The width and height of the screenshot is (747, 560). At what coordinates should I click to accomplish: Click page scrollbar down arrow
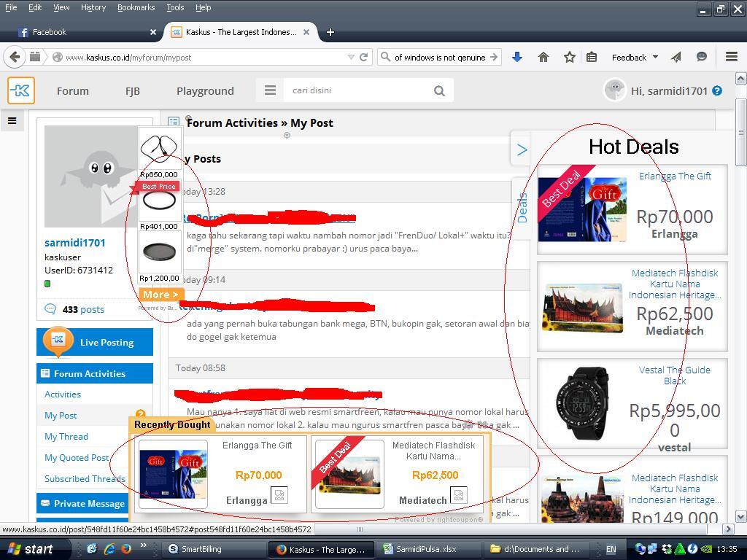click(x=741, y=516)
